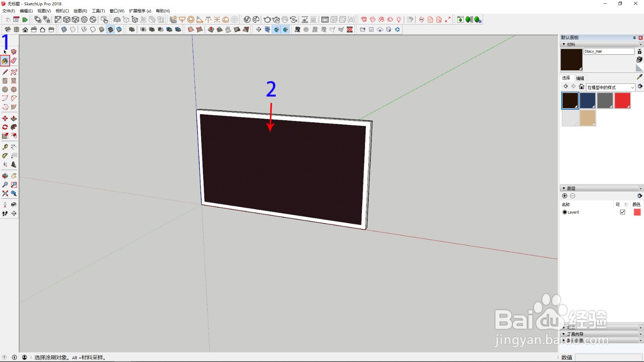Click the Stacy_Hair material name field
The height and width of the screenshot is (362, 644).
pyautogui.click(x=609, y=51)
